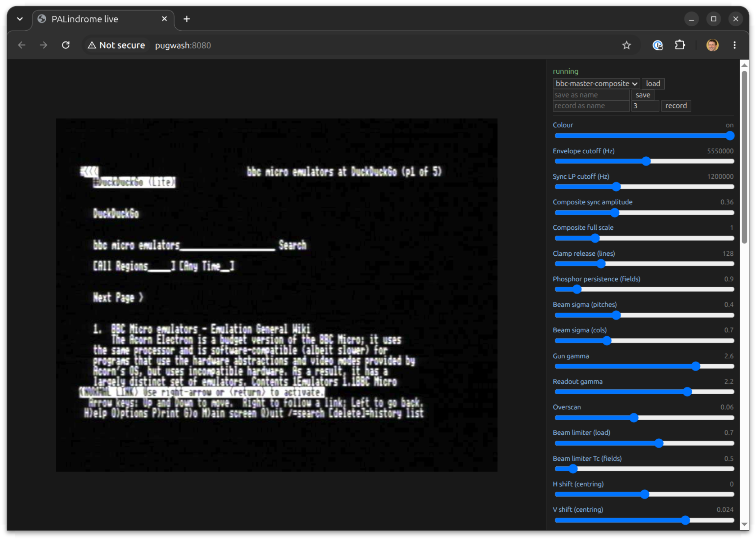Click the browser back arrow
This screenshot has height=539, width=756.
[22, 45]
